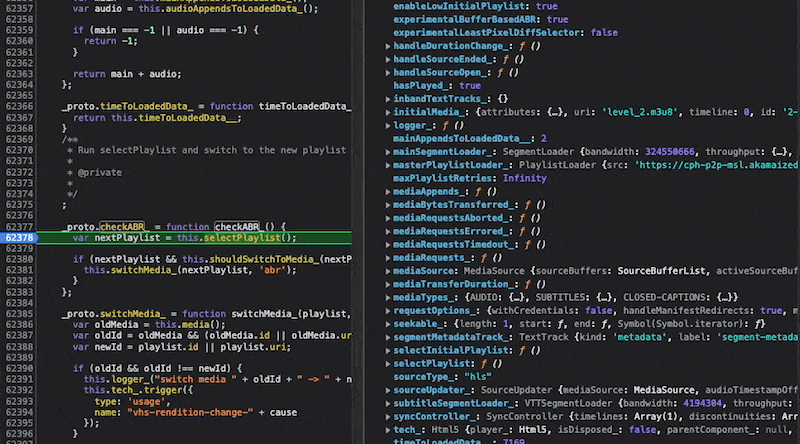Expand the handleDurationChange_ property

point(388,46)
